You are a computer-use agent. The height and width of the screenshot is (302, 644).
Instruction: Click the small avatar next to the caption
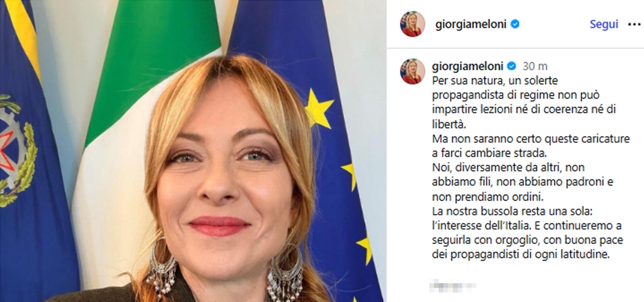(x=413, y=71)
